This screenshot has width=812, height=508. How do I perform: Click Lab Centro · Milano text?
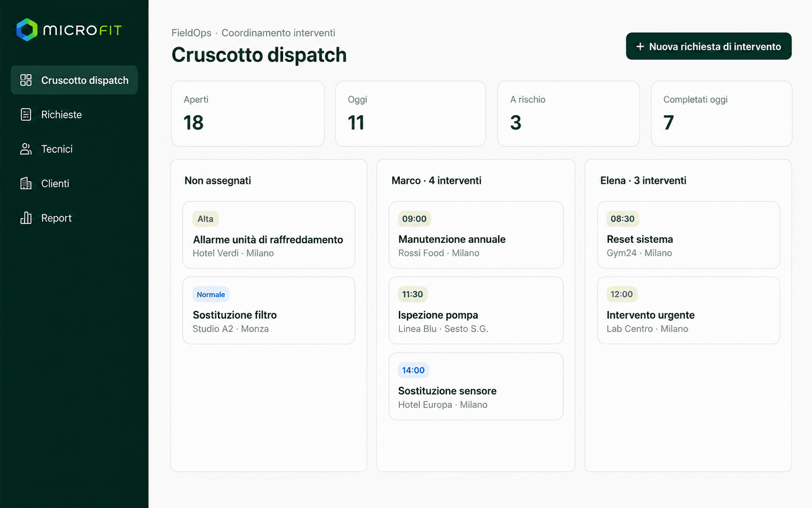pos(648,329)
